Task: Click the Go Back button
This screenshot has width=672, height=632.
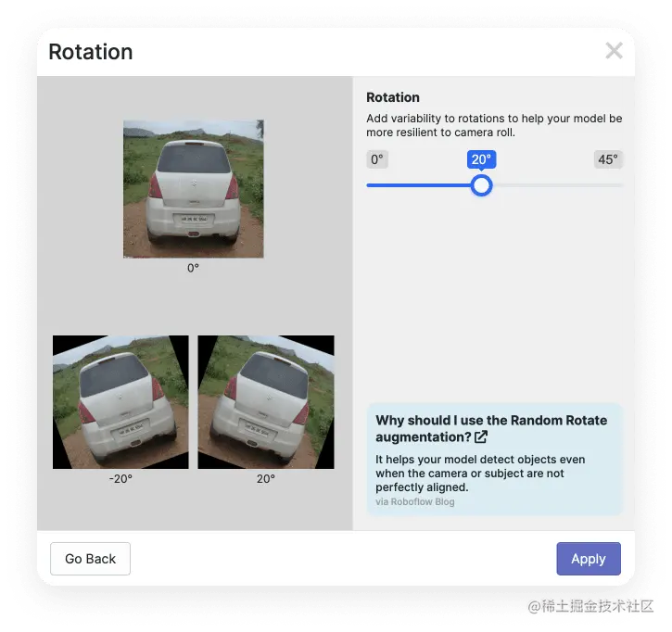Action: tap(90, 558)
